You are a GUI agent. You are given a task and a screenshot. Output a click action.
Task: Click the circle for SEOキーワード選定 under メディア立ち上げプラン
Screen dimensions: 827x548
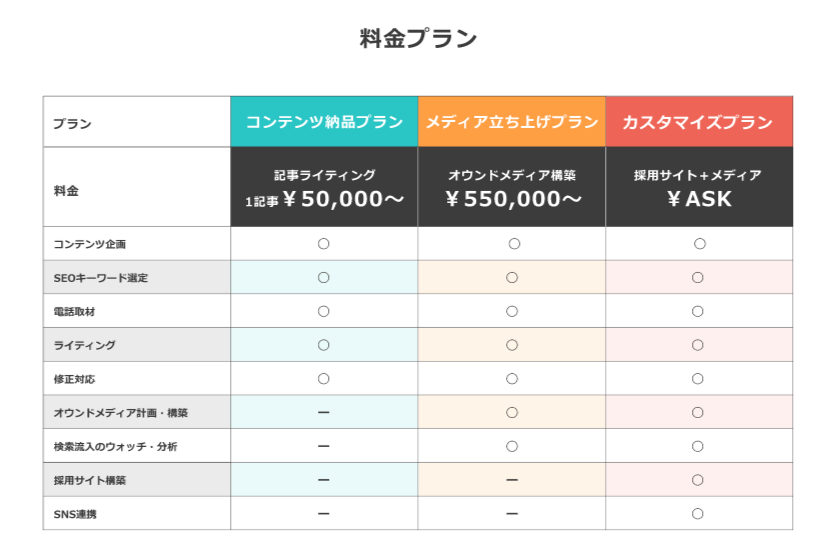coord(512,277)
